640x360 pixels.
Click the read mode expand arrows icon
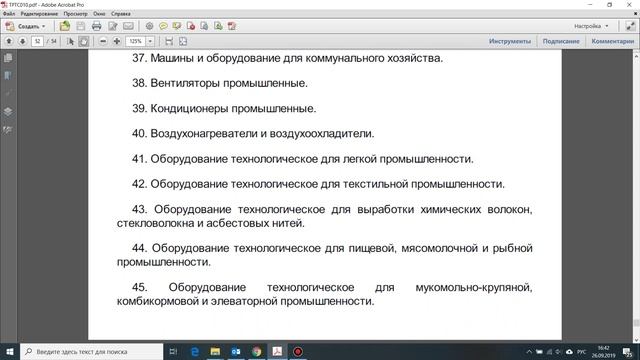point(631,26)
